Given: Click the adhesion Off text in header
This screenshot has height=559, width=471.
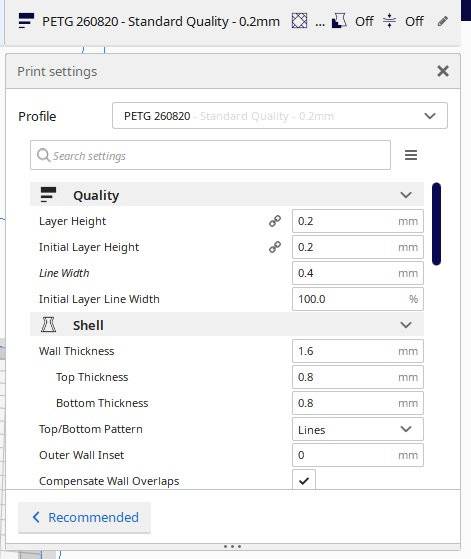Looking at the screenshot, I should pos(414,21).
